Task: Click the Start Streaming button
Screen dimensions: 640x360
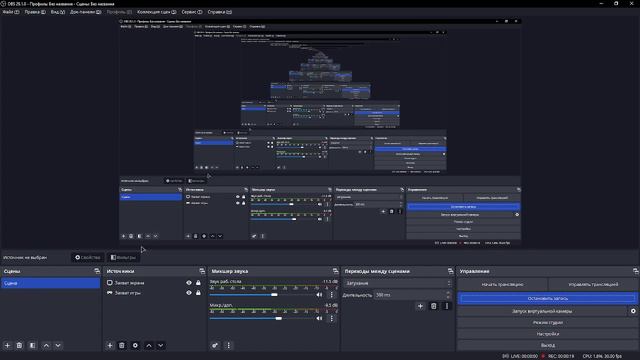Action: coord(502,284)
